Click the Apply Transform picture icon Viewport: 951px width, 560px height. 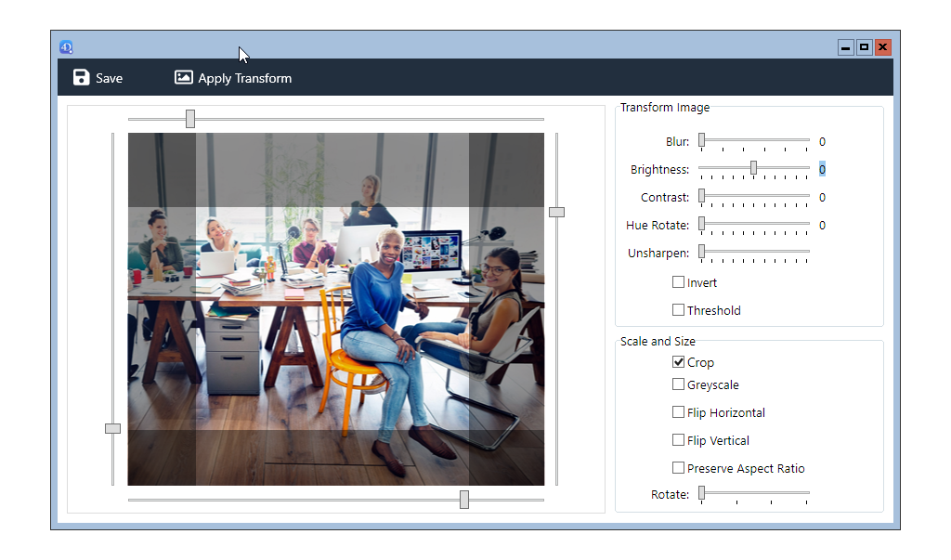point(184,77)
